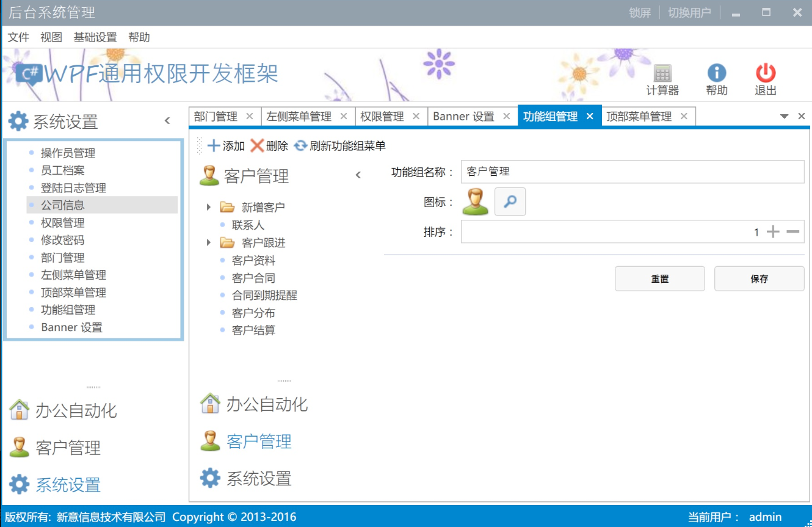Collapse the 客户管理 preview panel chevron

tap(358, 175)
